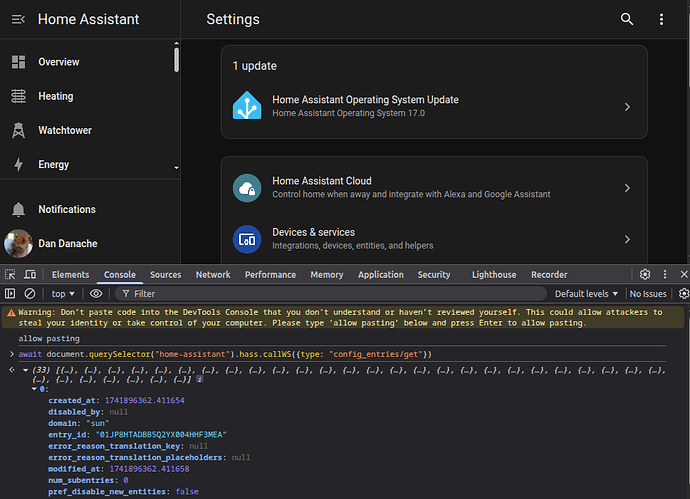Switch to the Security tab

(434, 275)
